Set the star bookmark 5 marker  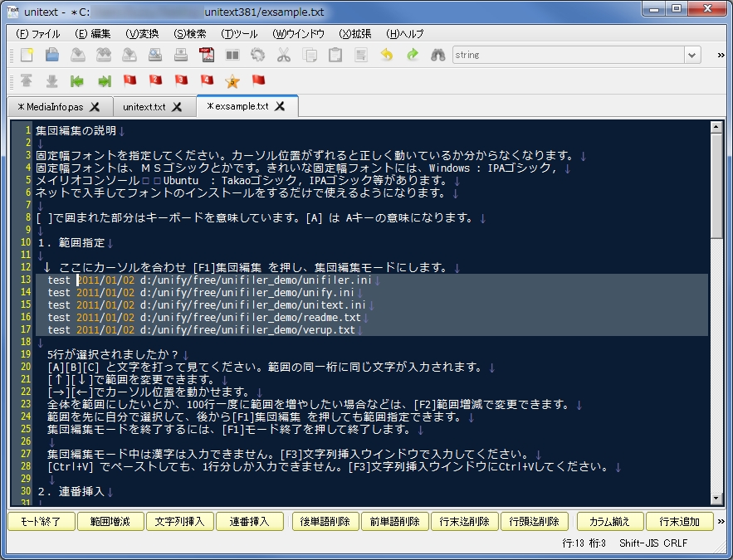(232, 80)
